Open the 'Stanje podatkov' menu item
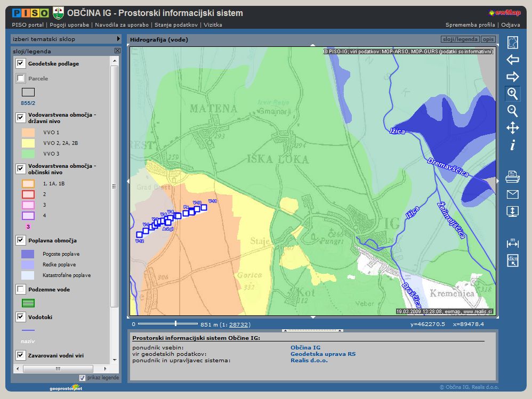Image resolution: width=532 pixels, height=399 pixels. 176,25
